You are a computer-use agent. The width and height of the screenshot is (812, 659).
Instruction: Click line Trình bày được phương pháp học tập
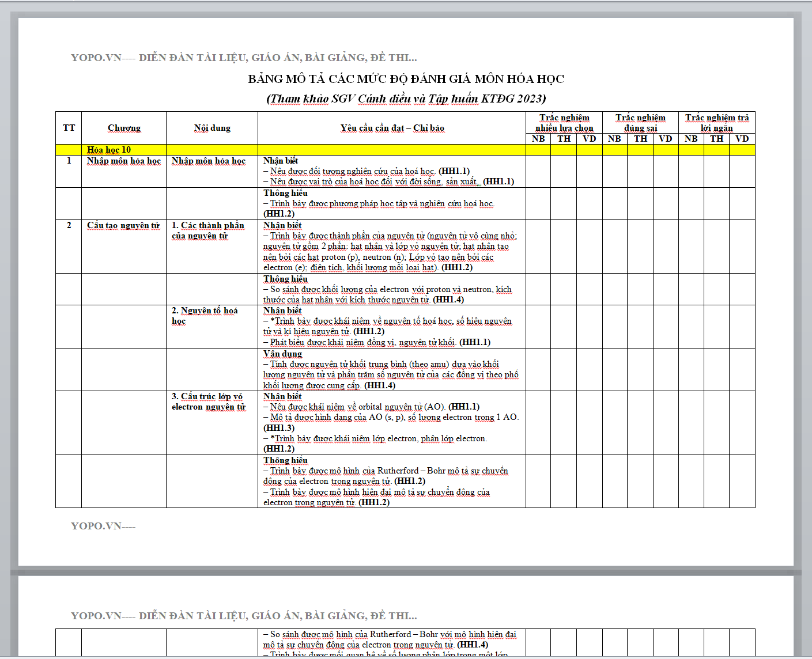click(x=379, y=209)
